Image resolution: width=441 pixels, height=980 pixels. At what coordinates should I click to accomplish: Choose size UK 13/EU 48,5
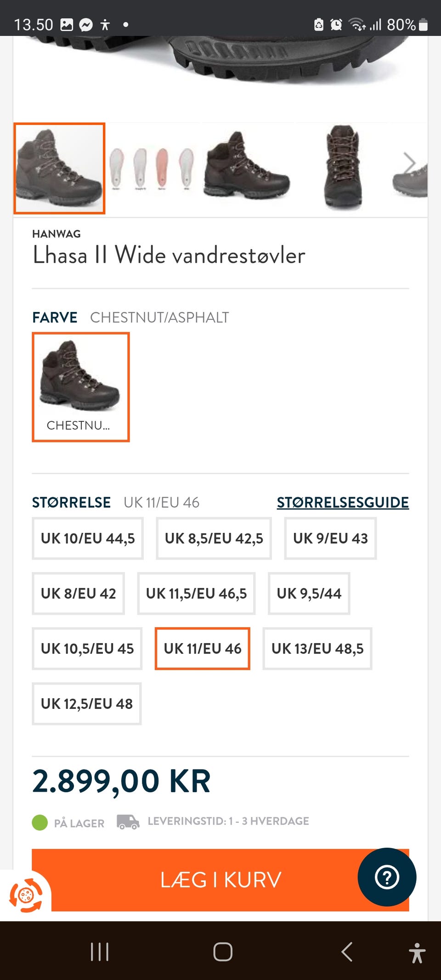click(x=317, y=649)
